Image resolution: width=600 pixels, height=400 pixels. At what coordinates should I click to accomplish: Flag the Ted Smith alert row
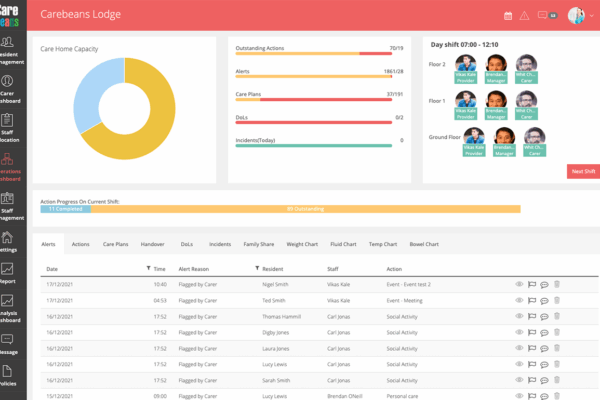pos(532,300)
